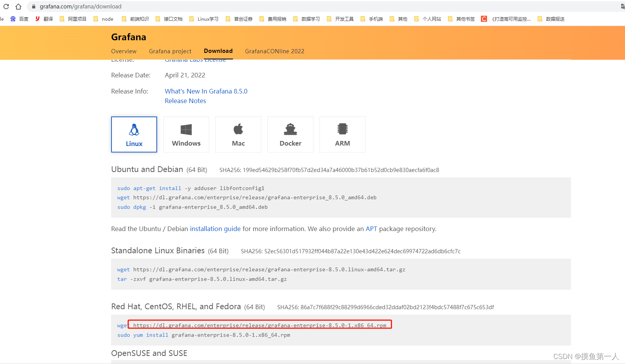Select the Download tab

pyautogui.click(x=218, y=51)
